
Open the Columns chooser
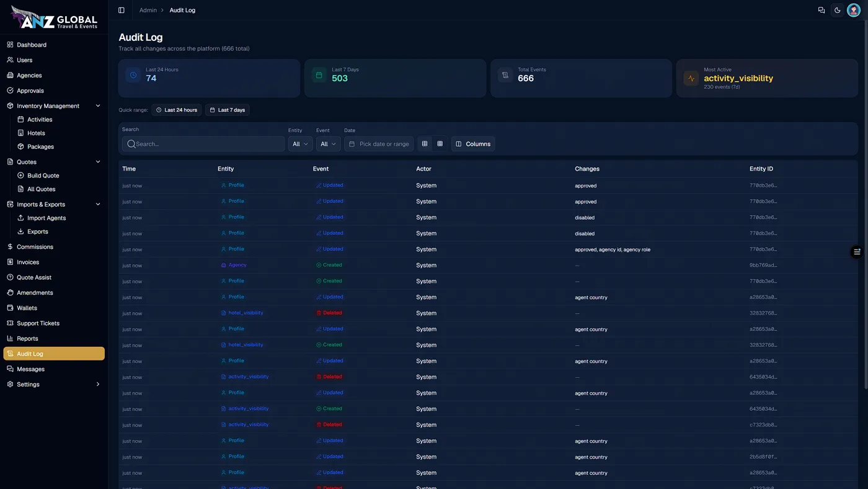473,144
